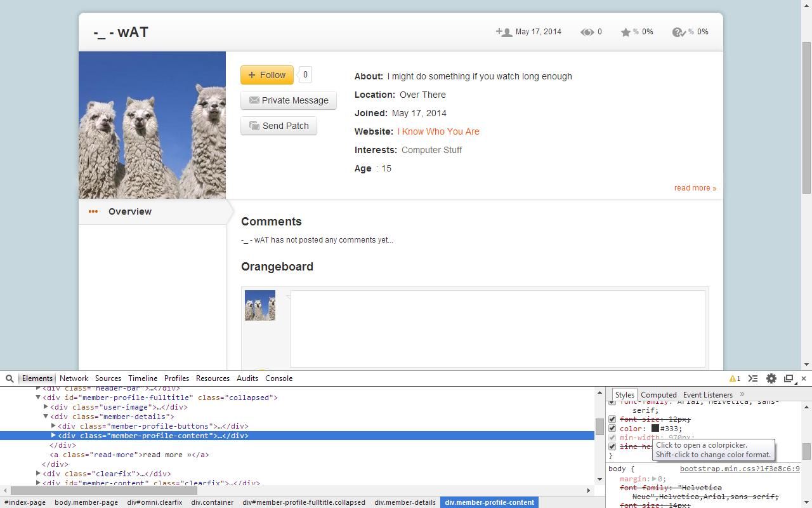Click the 'read more »' link
The width and height of the screenshot is (812, 508).
pyautogui.click(x=695, y=188)
